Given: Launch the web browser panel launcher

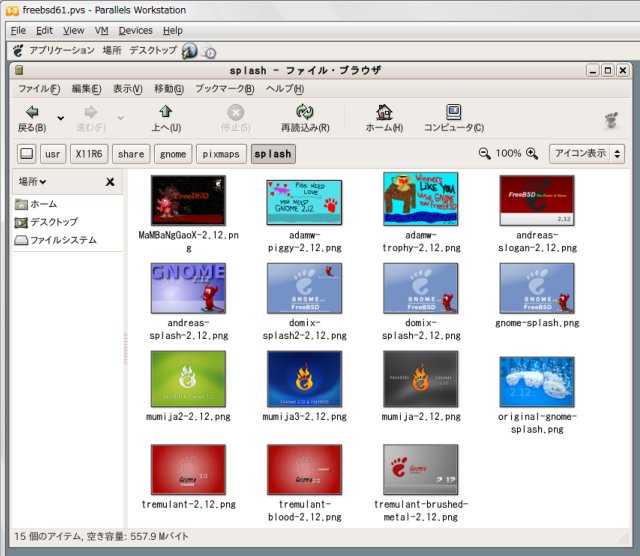Looking at the screenshot, I should point(189,51).
